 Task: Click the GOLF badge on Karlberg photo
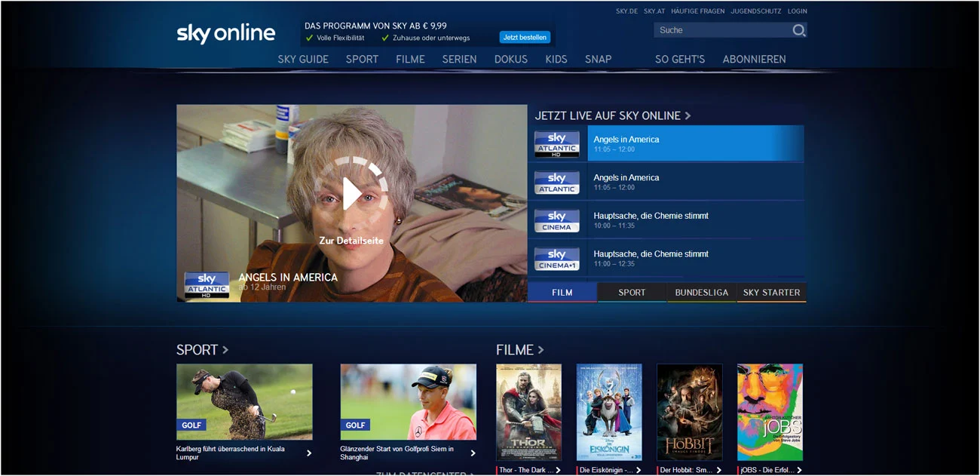[191, 425]
